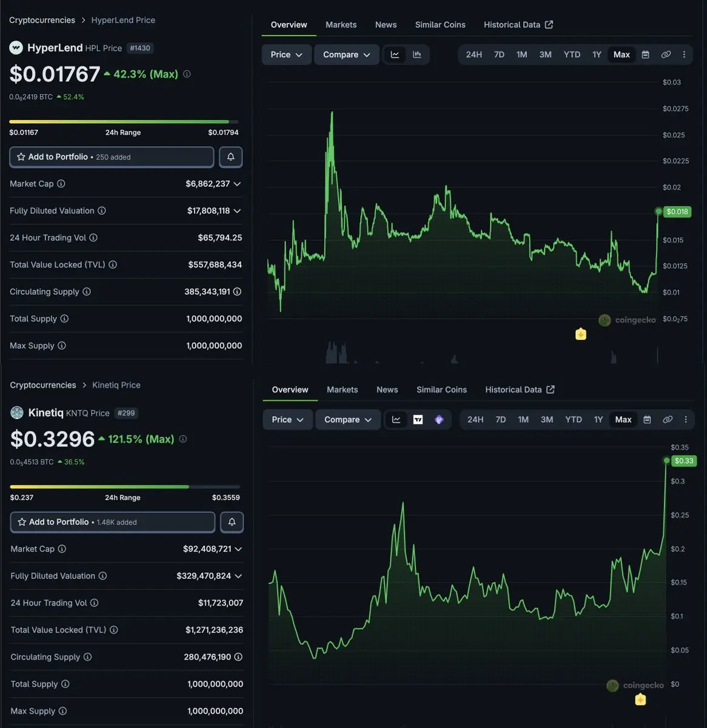Image resolution: width=707 pixels, height=728 pixels.
Task: Click the info icon beside HyperLend Fully Diluted Valuation
Action: tap(102, 211)
